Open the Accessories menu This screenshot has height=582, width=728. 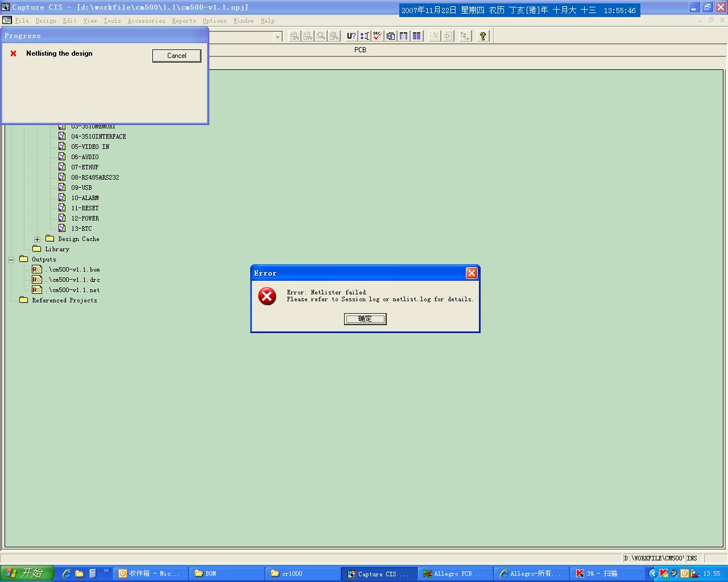coord(146,20)
